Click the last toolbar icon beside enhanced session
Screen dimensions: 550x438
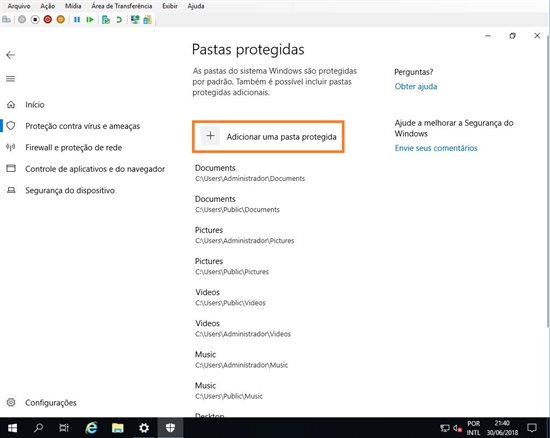[148, 20]
